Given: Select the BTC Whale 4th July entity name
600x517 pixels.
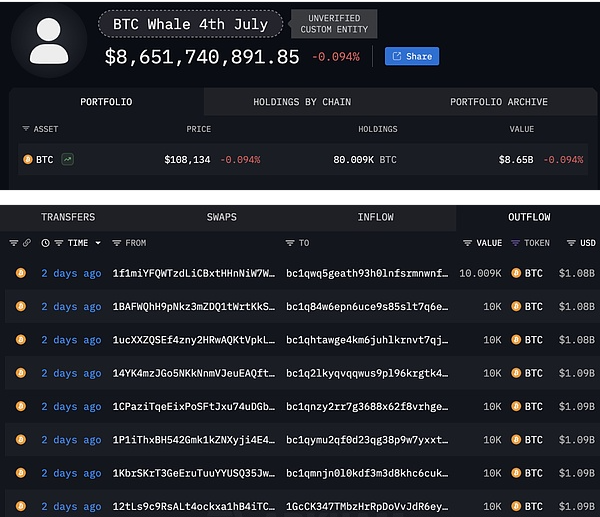Looking at the screenshot, I should pos(190,24).
